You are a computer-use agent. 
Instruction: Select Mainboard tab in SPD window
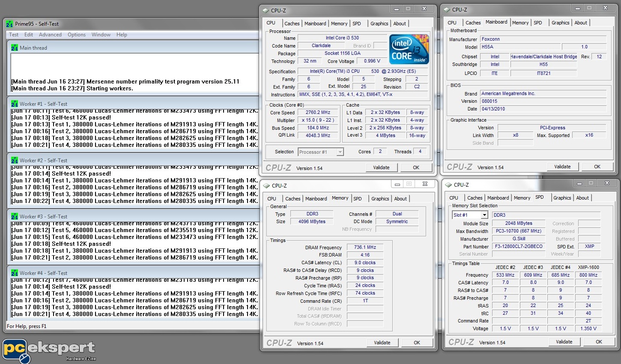[x=498, y=198]
